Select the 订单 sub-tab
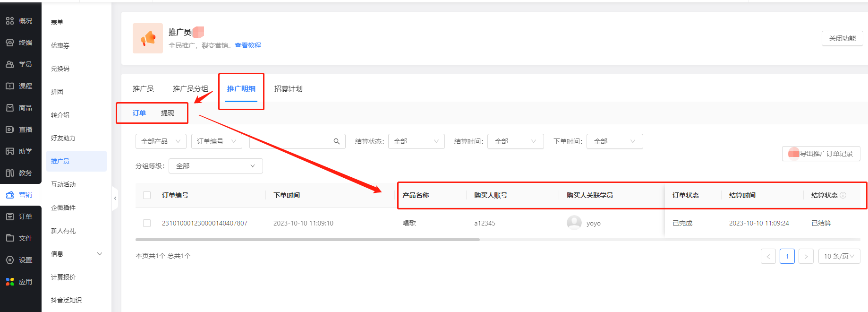868x312 pixels. coord(139,113)
